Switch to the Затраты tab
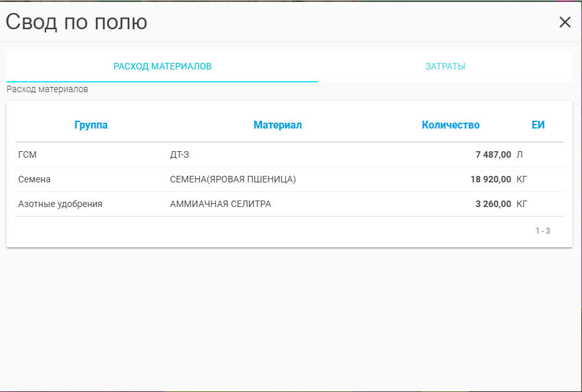The image size is (582, 392). (x=445, y=66)
